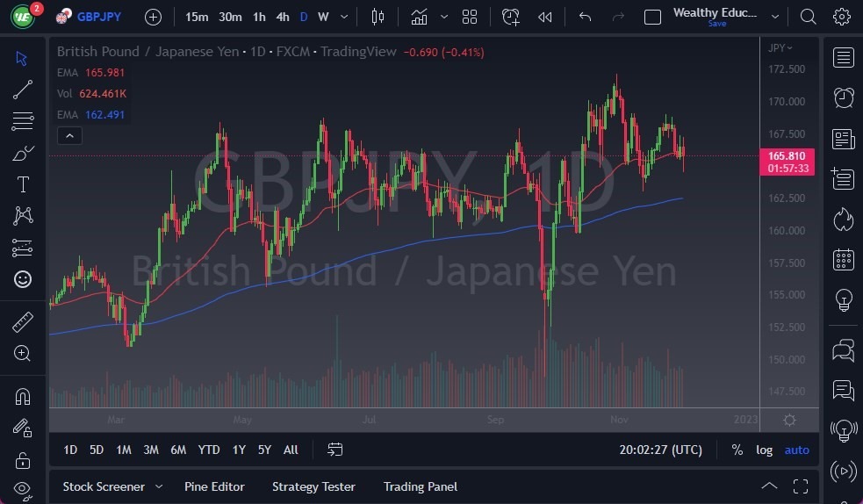Open the fullscreen layout rectangle button
Viewport: 863px width, 504px height.
[652, 17]
